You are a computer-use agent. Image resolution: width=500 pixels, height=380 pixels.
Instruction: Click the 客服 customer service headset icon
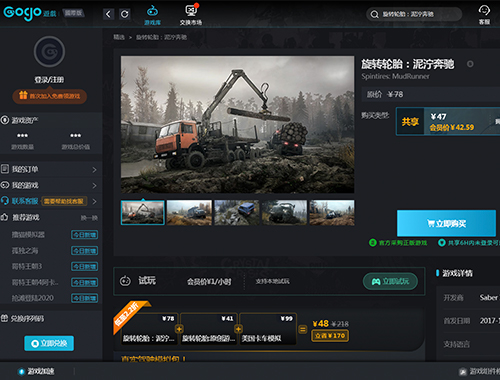point(484,15)
